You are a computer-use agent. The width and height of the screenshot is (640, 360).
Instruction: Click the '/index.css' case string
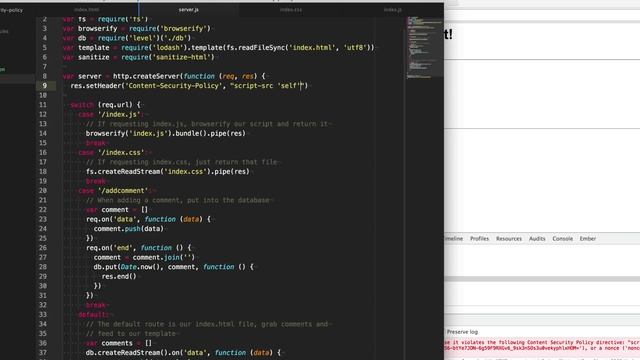click(x=121, y=153)
